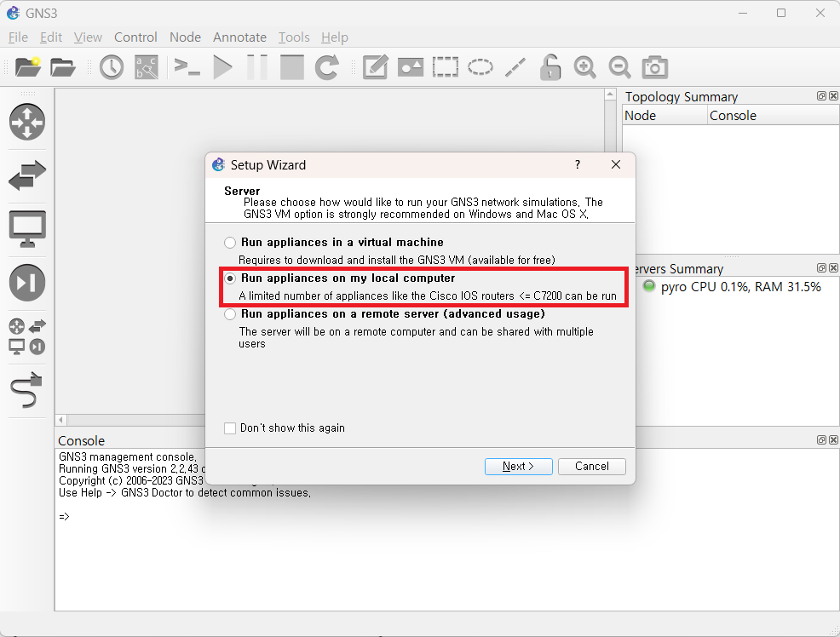Select the Add a link cable icon
Screen dimensions: 840x637
(27, 390)
